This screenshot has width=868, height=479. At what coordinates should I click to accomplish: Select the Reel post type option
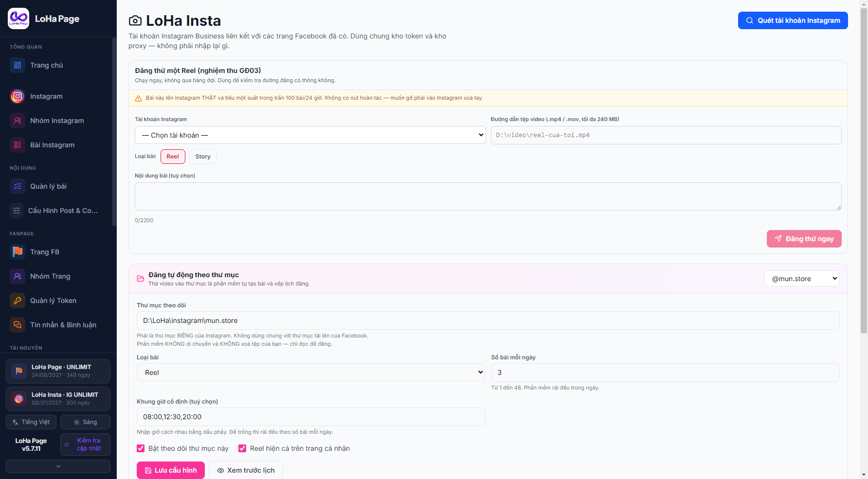tap(173, 157)
